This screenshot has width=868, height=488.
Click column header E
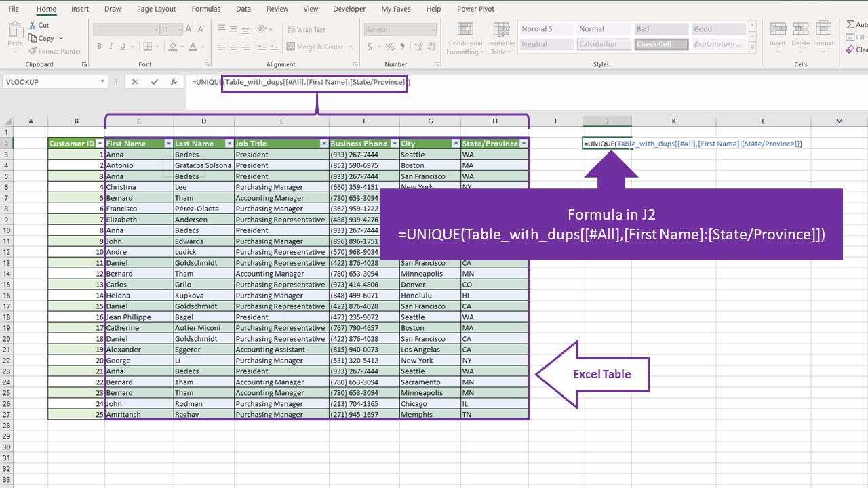click(x=281, y=121)
